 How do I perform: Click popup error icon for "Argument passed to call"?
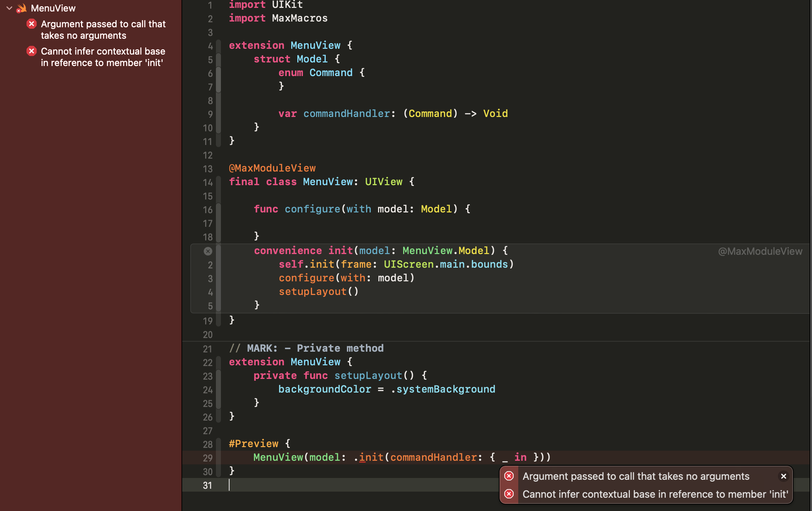(x=509, y=476)
